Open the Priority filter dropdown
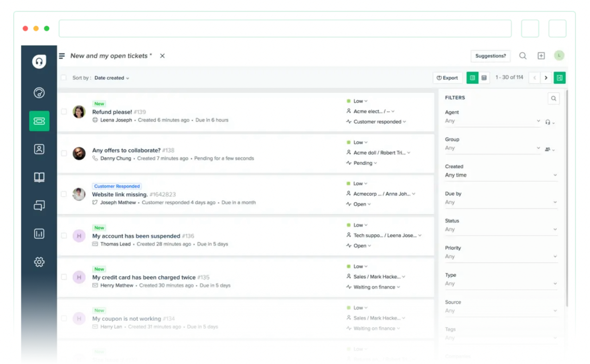The image size is (590, 364). 501,257
